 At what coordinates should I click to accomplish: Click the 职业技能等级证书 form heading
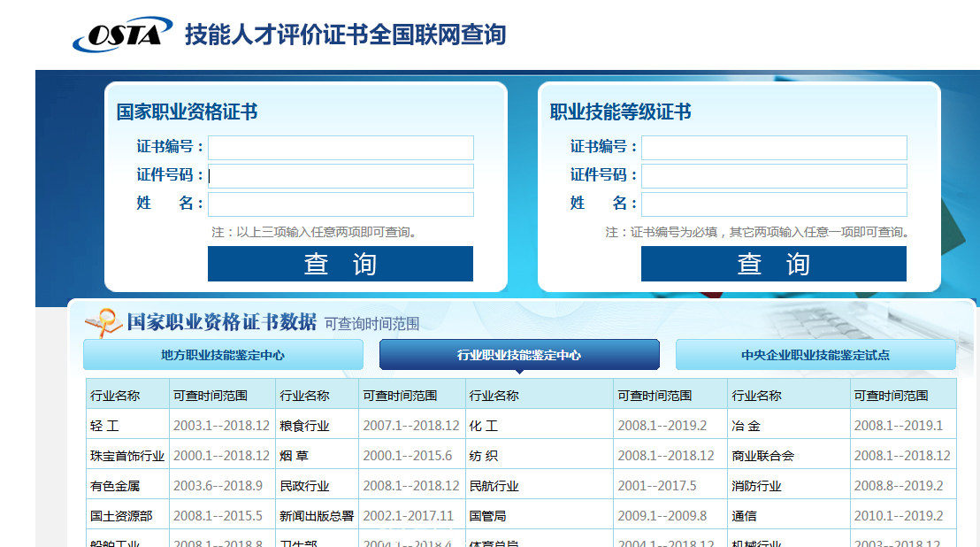tap(621, 112)
